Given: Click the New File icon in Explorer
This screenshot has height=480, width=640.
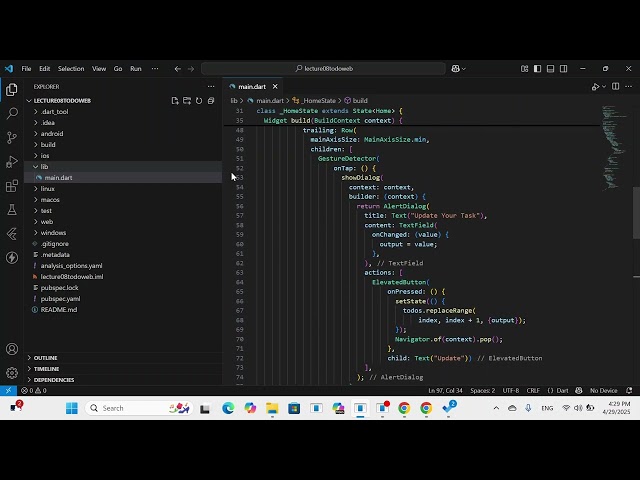Looking at the screenshot, I should [175, 101].
